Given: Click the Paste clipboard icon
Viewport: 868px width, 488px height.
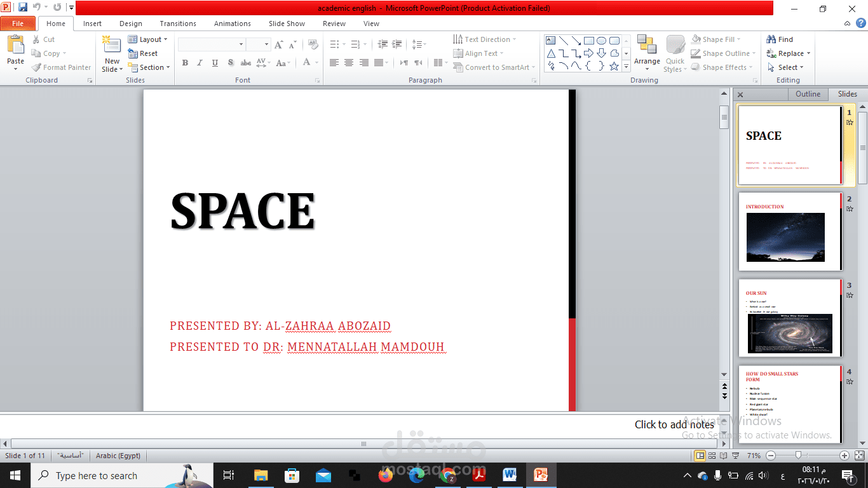Looking at the screenshot, I should pyautogui.click(x=15, y=44).
